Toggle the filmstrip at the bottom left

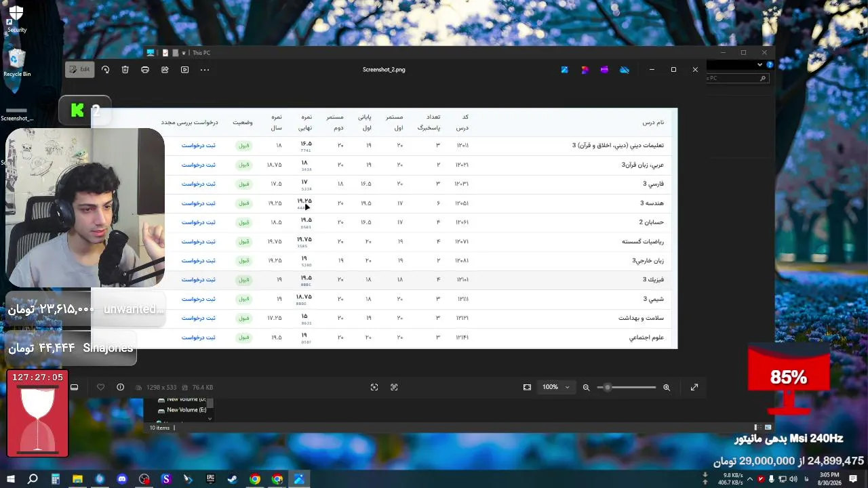click(75, 387)
